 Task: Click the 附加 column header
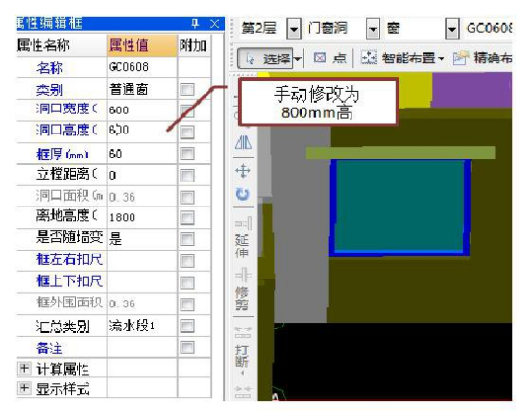(x=194, y=45)
